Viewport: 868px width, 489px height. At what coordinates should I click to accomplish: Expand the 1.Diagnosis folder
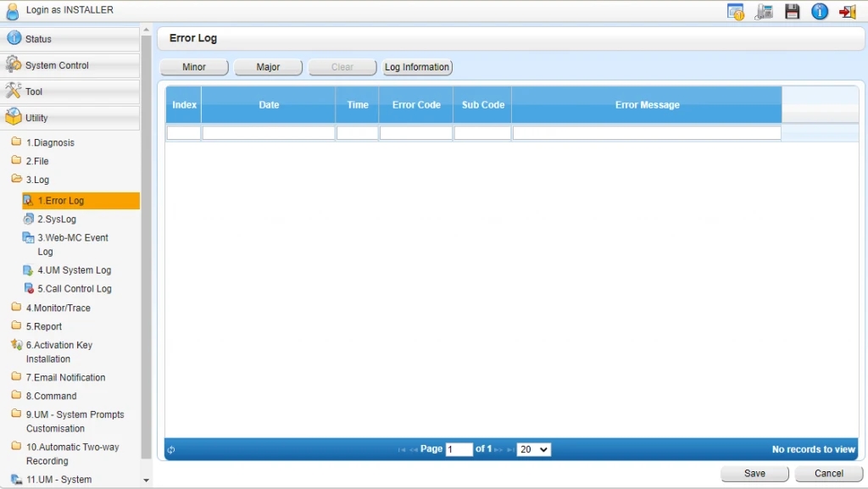tap(49, 142)
